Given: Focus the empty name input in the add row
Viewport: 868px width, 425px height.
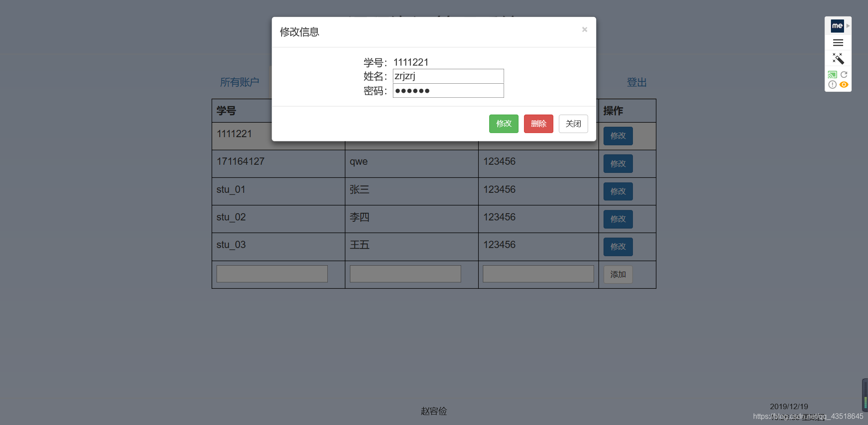Looking at the screenshot, I should coord(406,274).
